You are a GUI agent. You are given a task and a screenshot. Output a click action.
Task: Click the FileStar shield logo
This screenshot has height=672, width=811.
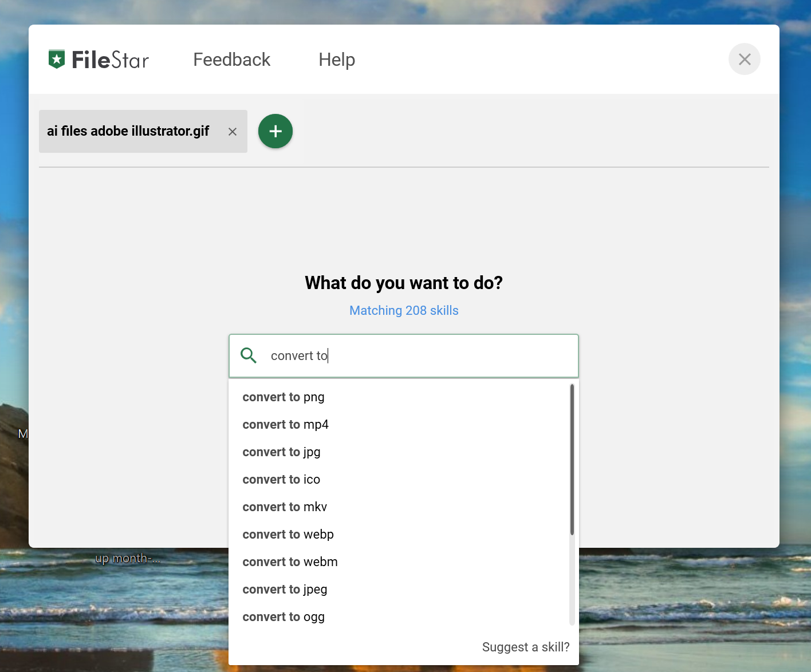point(57,60)
